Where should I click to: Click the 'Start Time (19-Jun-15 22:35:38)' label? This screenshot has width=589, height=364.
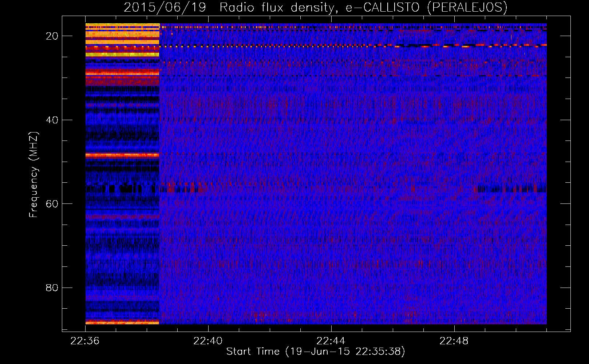pos(316,352)
